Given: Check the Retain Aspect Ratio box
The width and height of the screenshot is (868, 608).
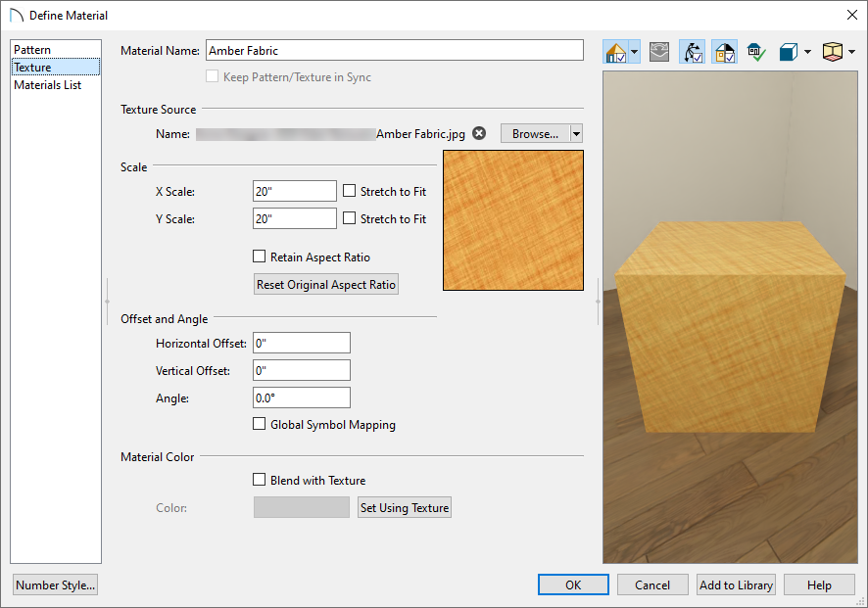Looking at the screenshot, I should point(260,256).
